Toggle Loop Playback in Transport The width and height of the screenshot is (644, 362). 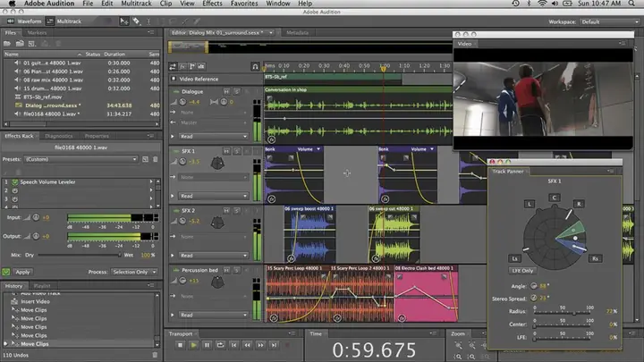[x=220, y=345]
